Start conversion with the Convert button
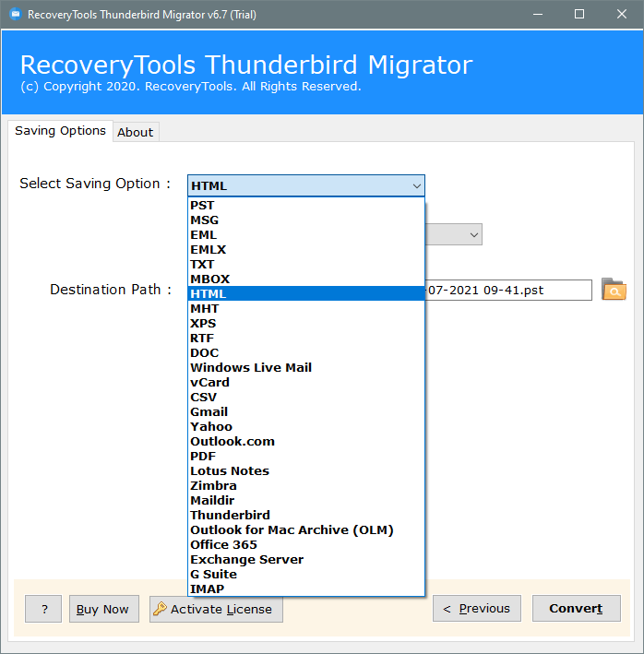644x654 pixels. (x=576, y=609)
